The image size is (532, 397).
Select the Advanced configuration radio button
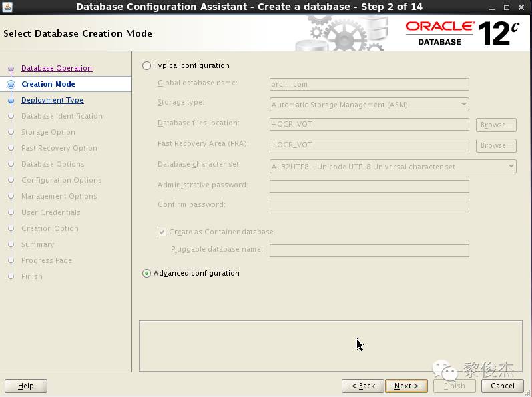click(x=147, y=274)
